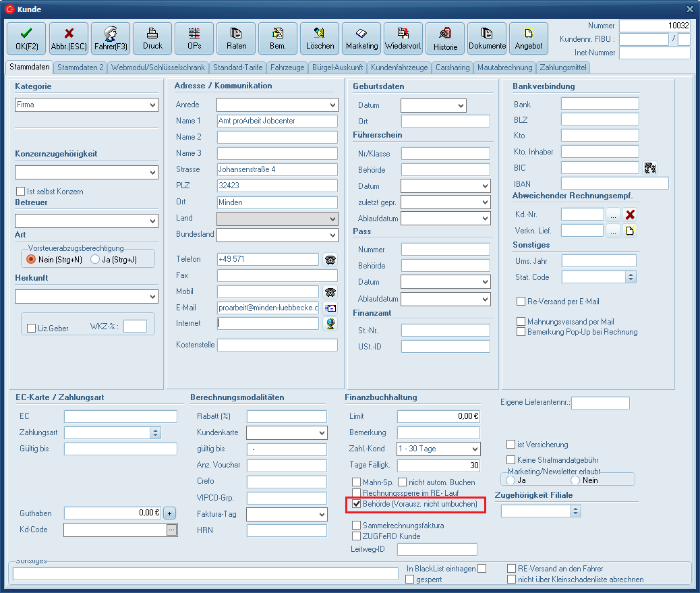Click the red X next to Kd.-Nr.
The image size is (700, 593).
[630, 215]
